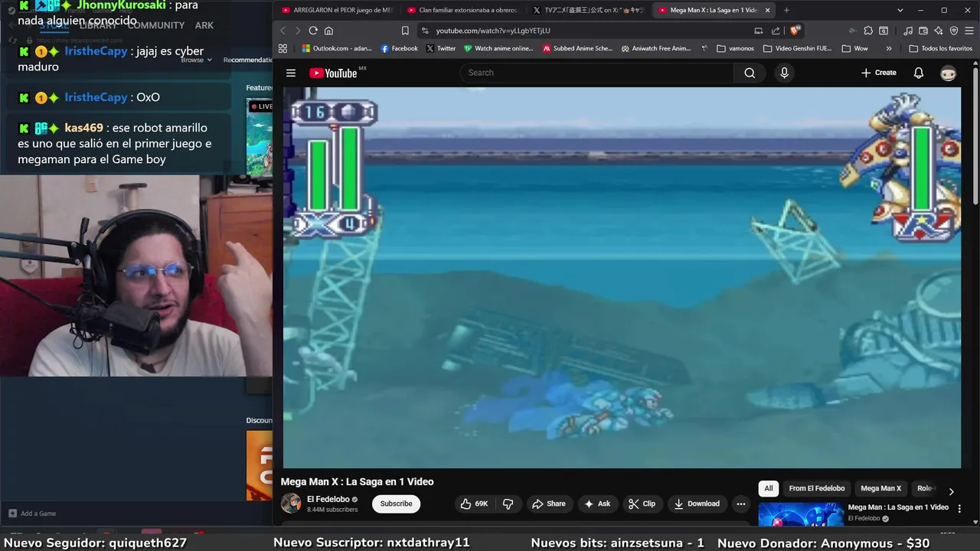Show more chips with right chevron
The height and width of the screenshot is (551, 980).
click(x=951, y=491)
